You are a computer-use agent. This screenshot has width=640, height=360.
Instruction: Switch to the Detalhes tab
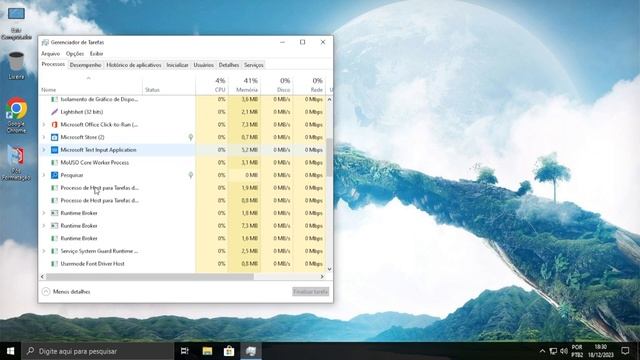pyautogui.click(x=229, y=65)
